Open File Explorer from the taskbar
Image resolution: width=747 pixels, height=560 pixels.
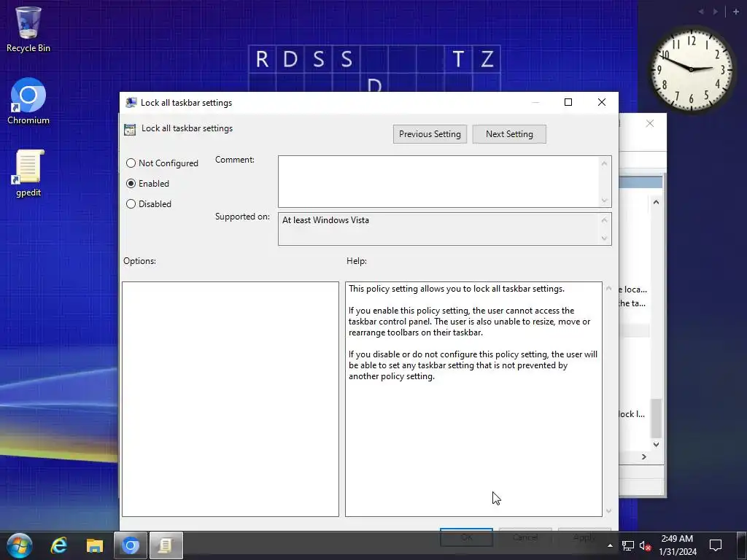(x=95, y=545)
